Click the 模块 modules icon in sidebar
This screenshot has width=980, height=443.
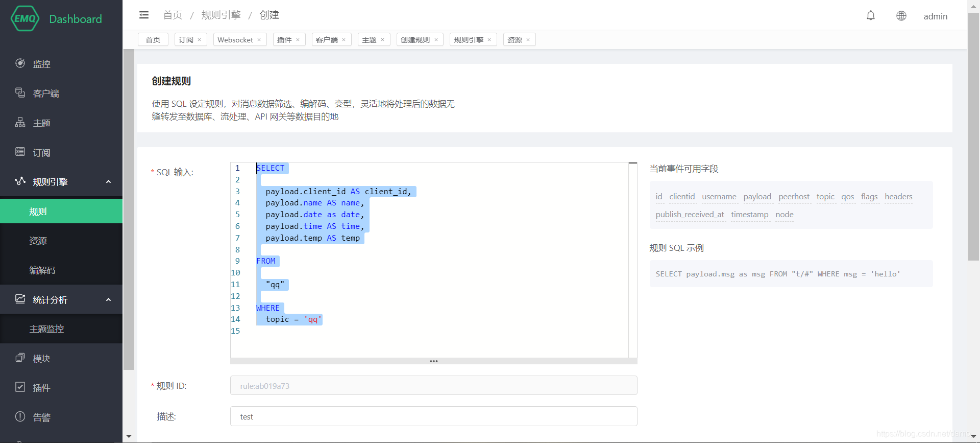(20, 358)
